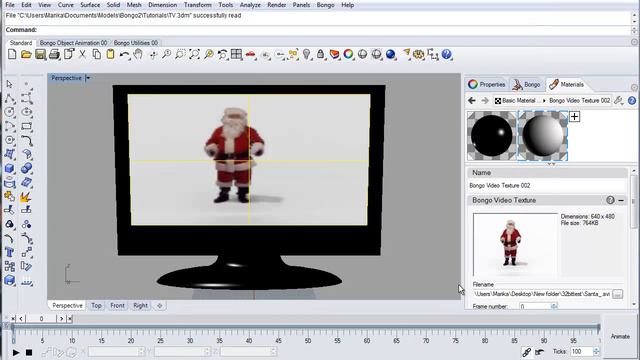Add a new viewport tab
This screenshot has height=360, width=640.
tap(160, 305)
